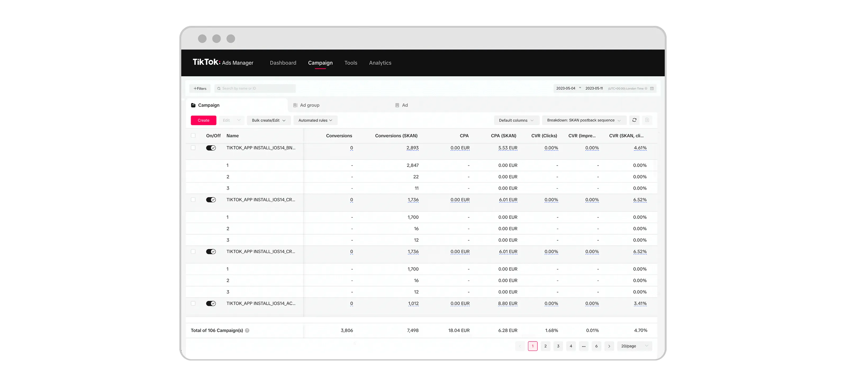Open the Tools menu

(x=351, y=63)
